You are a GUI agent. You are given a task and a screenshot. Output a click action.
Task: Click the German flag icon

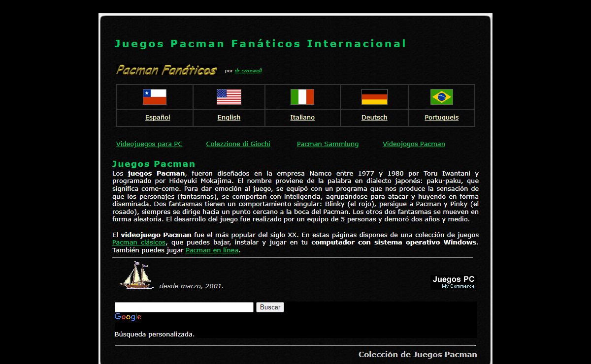(x=374, y=97)
